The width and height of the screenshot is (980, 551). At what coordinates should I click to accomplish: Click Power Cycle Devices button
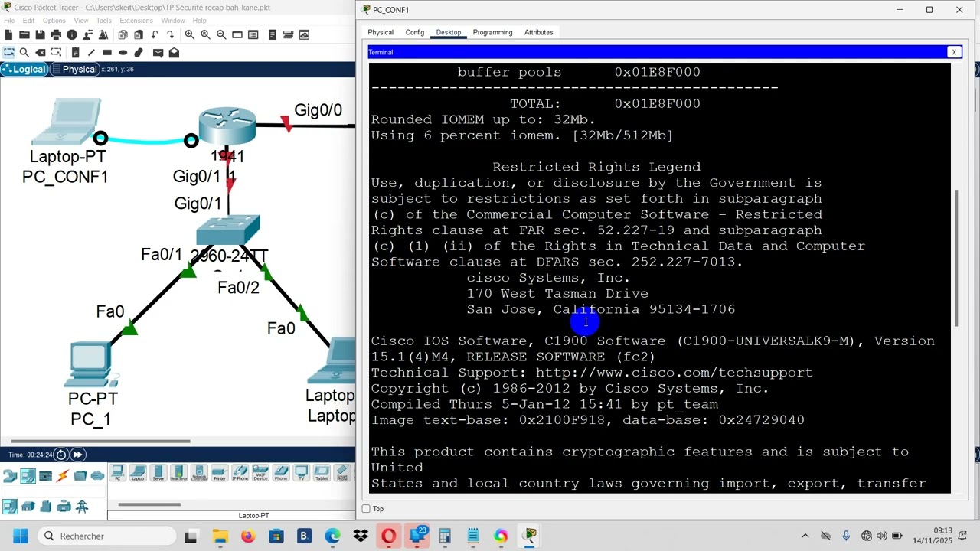pos(61,455)
